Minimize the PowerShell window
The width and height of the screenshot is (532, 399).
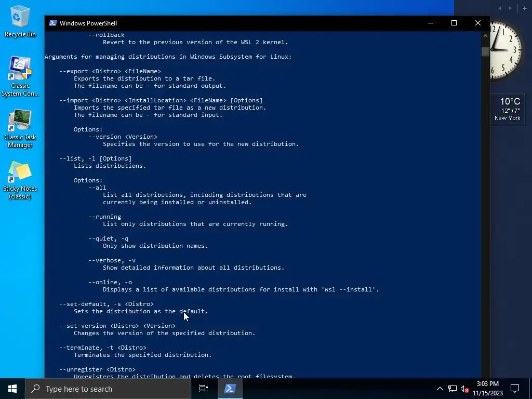coord(431,23)
